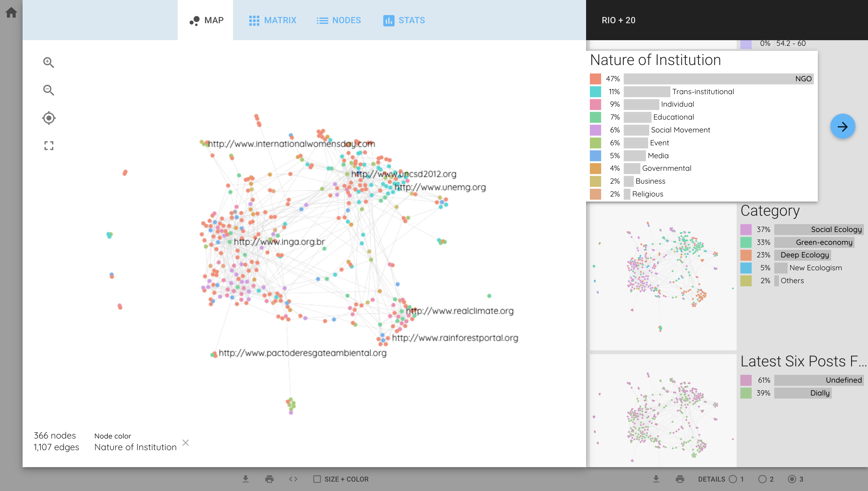This screenshot has width=868, height=491.
Task: Click the forward arrow navigation button
Action: click(x=843, y=126)
